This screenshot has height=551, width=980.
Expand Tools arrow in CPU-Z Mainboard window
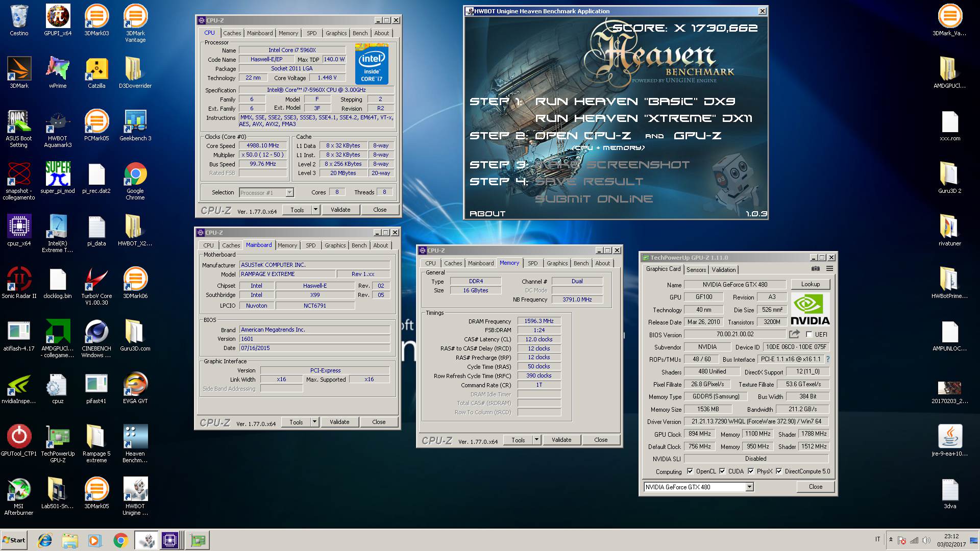point(314,422)
